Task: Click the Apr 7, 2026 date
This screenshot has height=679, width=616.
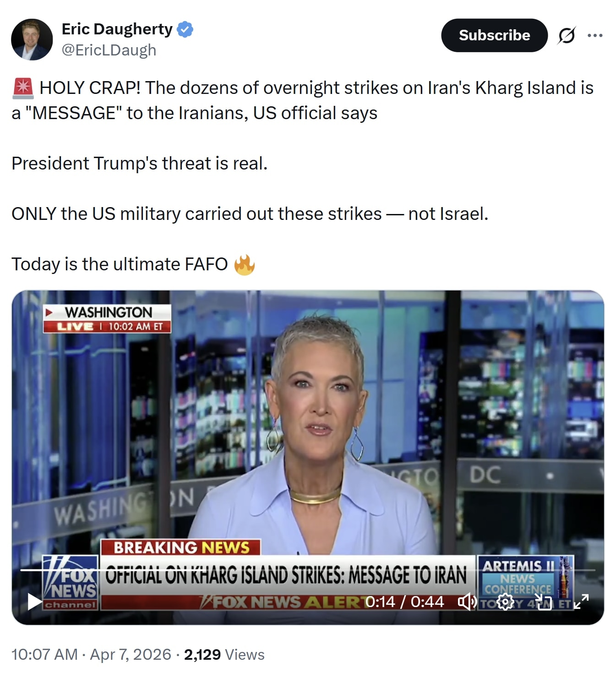Action: pyautogui.click(x=131, y=654)
